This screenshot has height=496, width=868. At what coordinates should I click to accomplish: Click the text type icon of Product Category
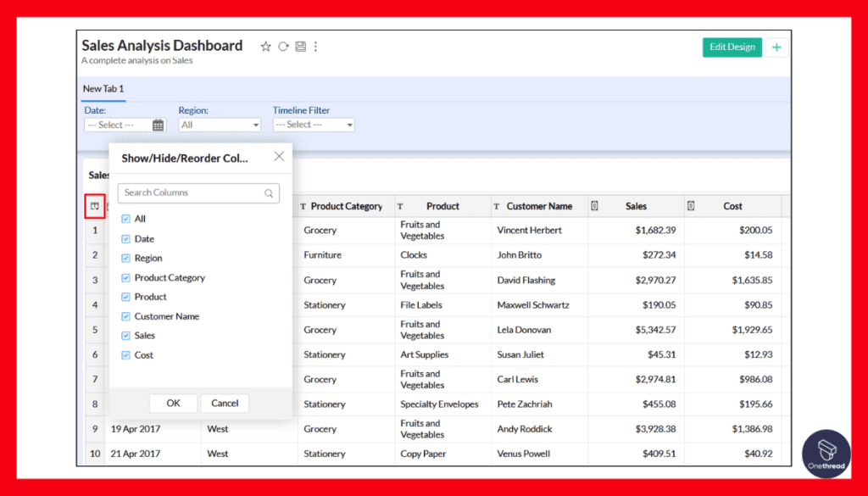click(303, 207)
